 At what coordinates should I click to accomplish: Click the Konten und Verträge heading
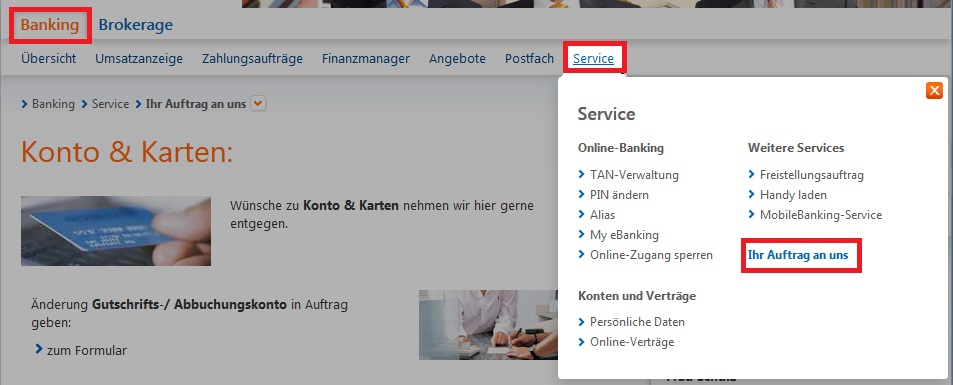click(637, 296)
